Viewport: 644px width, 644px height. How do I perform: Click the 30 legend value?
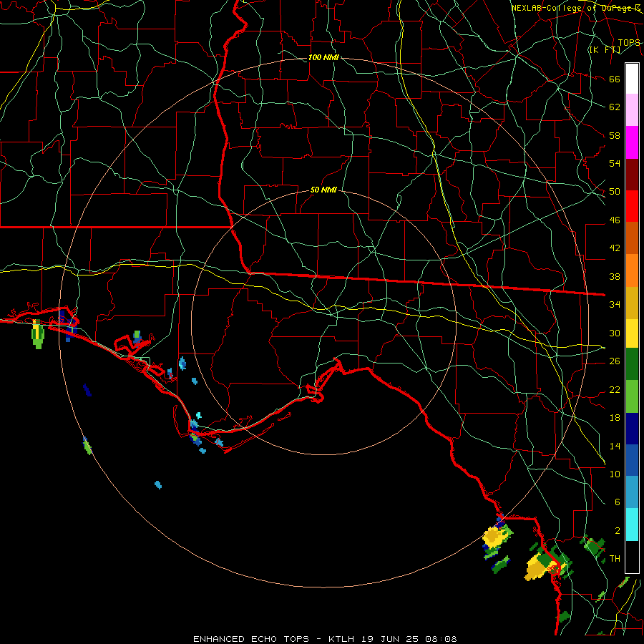coord(615,333)
